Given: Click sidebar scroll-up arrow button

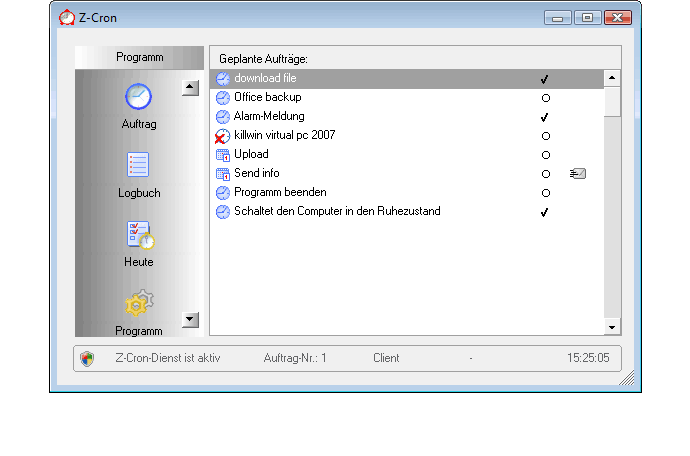Looking at the screenshot, I should click(190, 88).
